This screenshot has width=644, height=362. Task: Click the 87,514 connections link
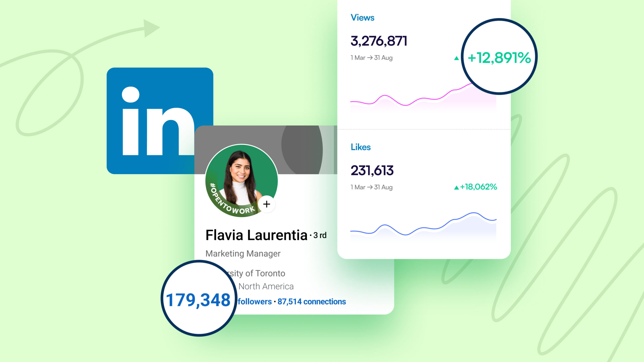(x=312, y=301)
